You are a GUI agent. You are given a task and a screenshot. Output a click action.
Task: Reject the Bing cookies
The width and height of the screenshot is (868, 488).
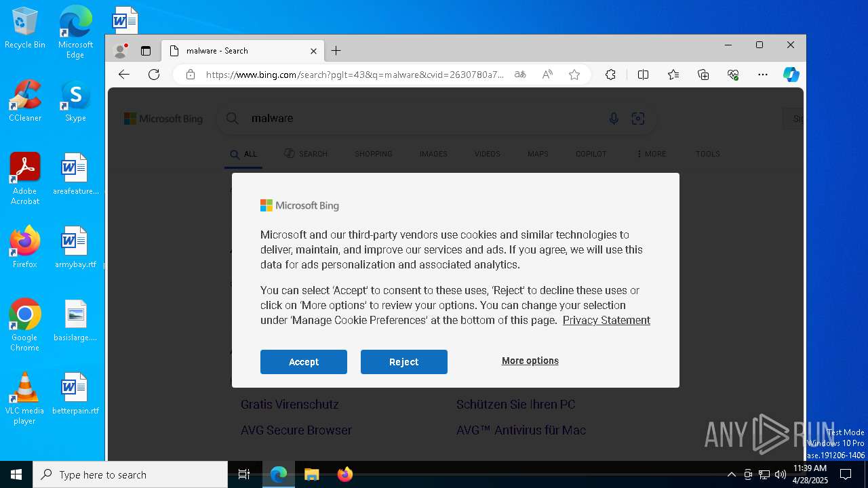click(x=404, y=362)
